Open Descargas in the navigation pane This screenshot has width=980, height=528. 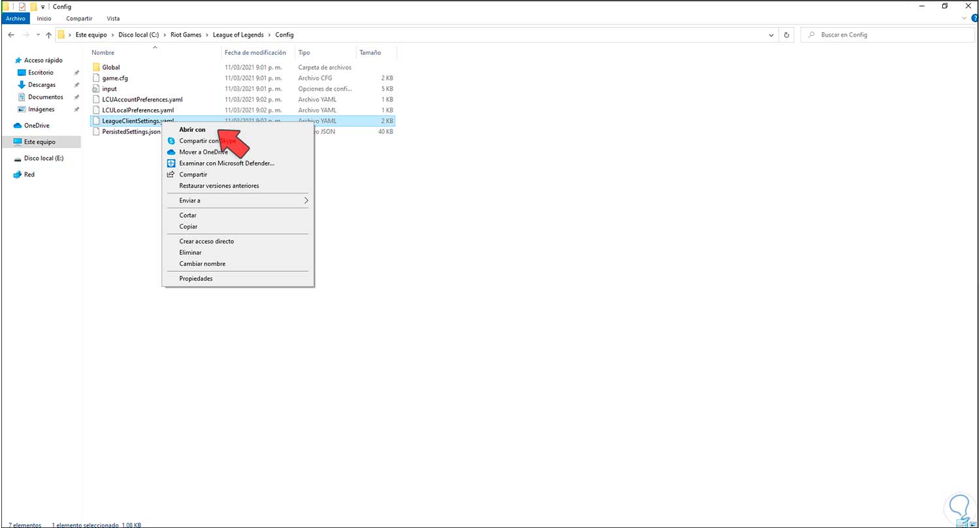pyautogui.click(x=42, y=85)
